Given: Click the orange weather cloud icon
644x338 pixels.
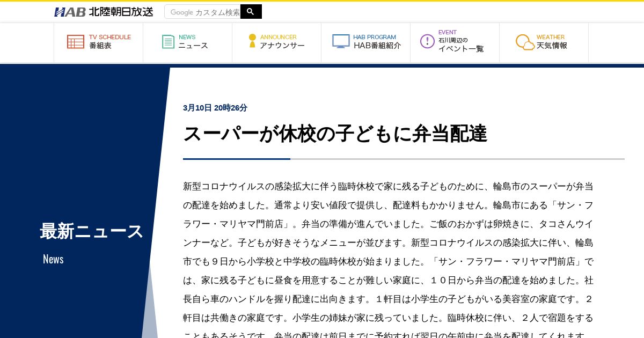Looking at the screenshot, I should coord(525,42).
